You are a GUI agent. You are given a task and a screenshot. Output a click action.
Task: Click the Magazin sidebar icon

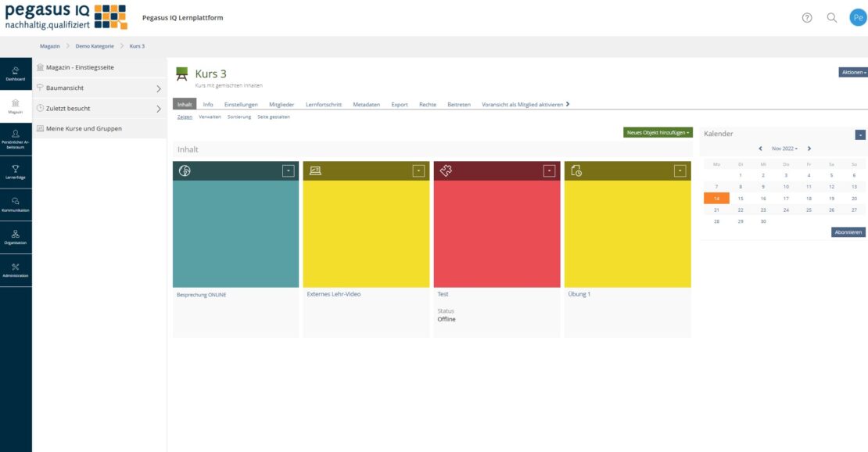(x=16, y=106)
